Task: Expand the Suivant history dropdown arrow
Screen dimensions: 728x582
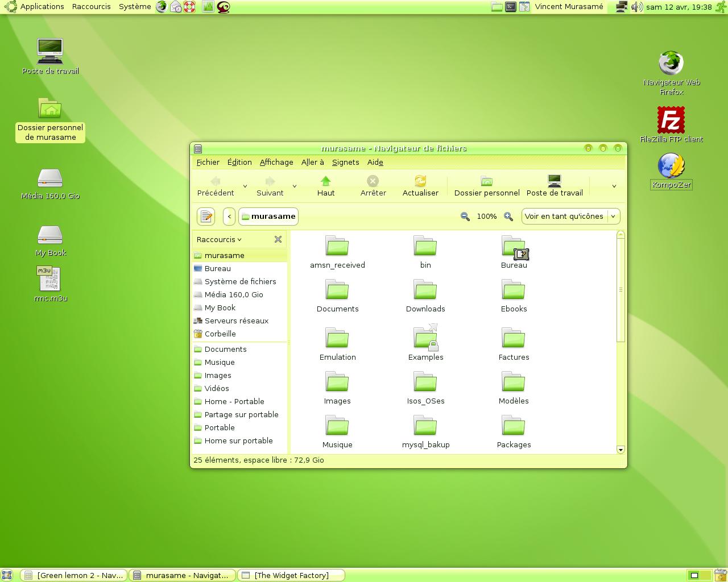Action: point(295,186)
